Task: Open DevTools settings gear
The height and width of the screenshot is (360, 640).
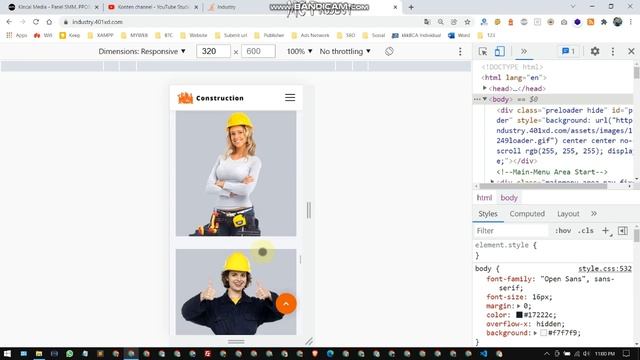Action: [595, 51]
